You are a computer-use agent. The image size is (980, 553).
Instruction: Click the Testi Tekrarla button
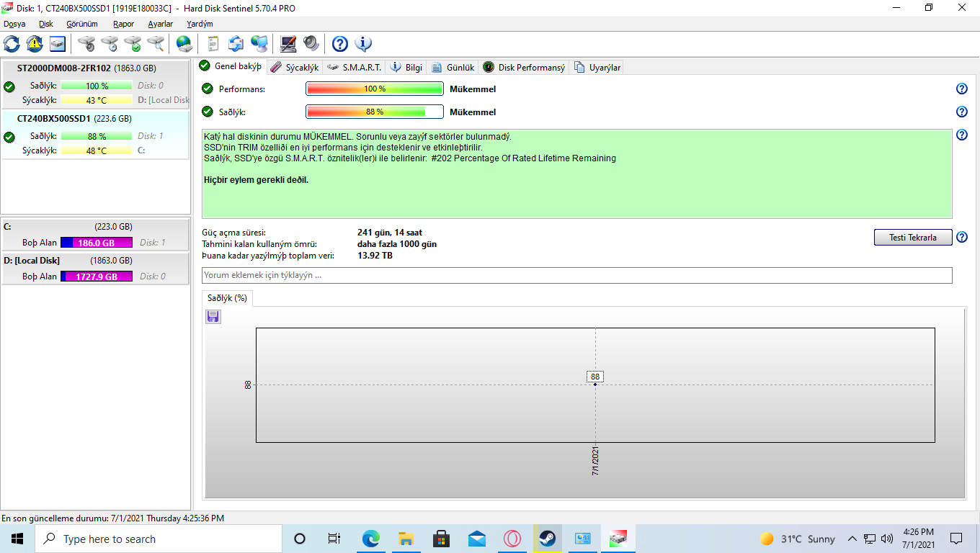click(913, 238)
